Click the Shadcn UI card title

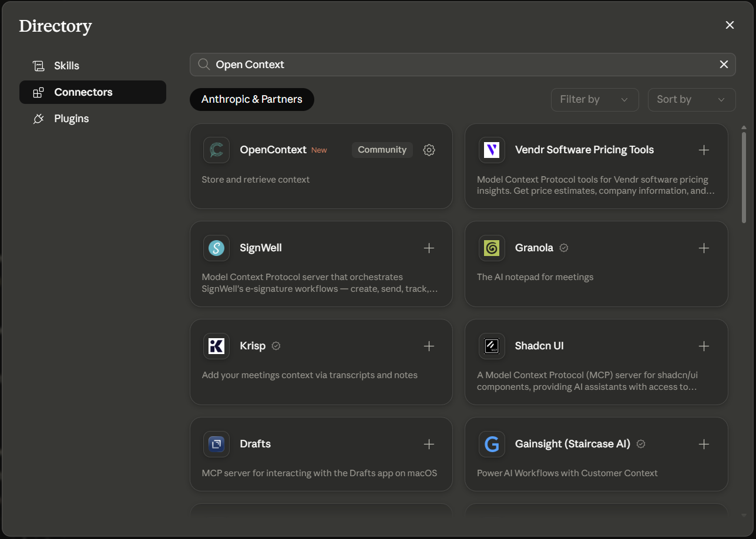click(539, 346)
